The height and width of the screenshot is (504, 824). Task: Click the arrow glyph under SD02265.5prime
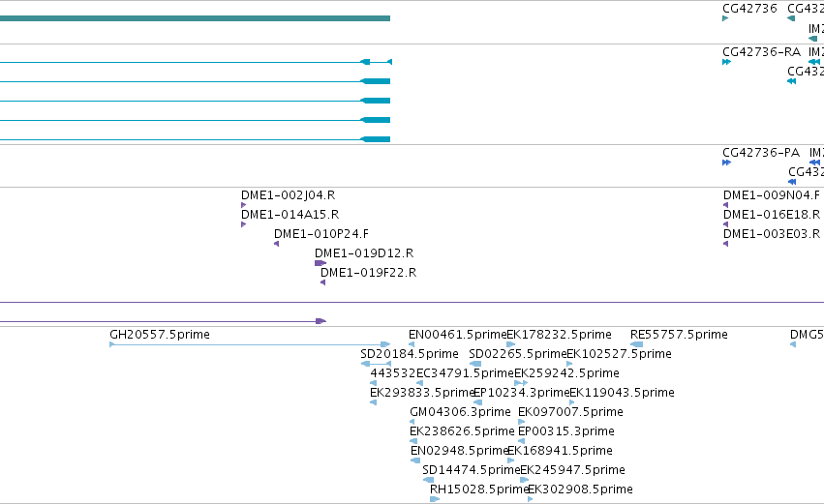pos(475,364)
